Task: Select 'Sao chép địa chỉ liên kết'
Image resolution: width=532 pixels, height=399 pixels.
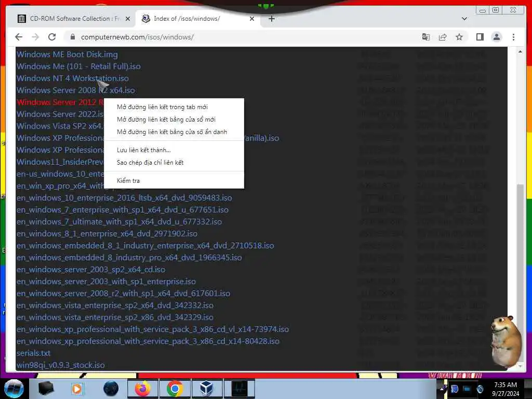Action: coord(174,163)
